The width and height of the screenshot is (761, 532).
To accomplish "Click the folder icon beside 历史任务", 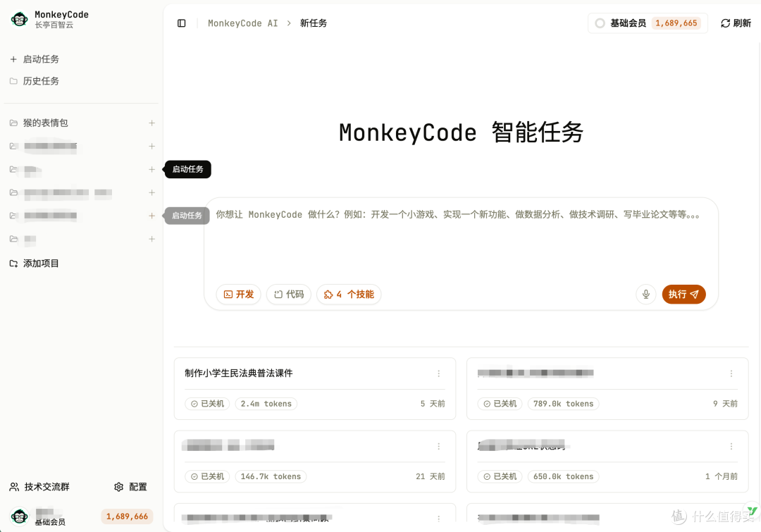I will click(13, 81).
